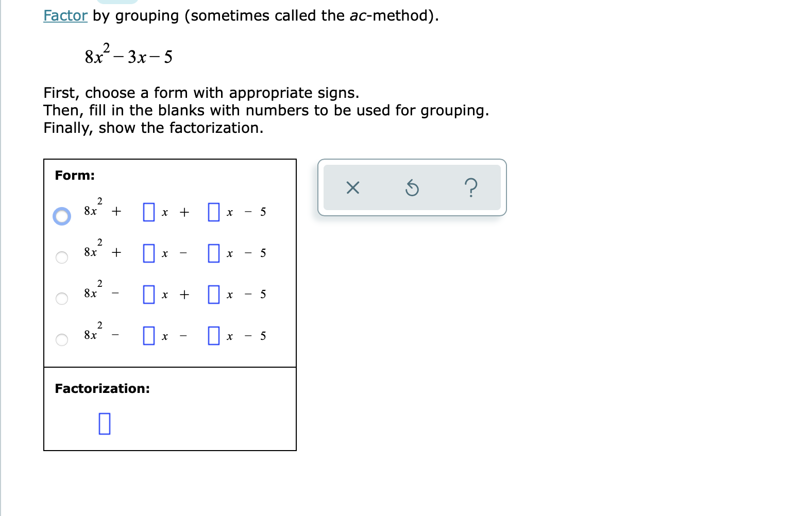
Task: Select the form 8x² − _x + _x − 5
Action: click(x=62, y=299)
